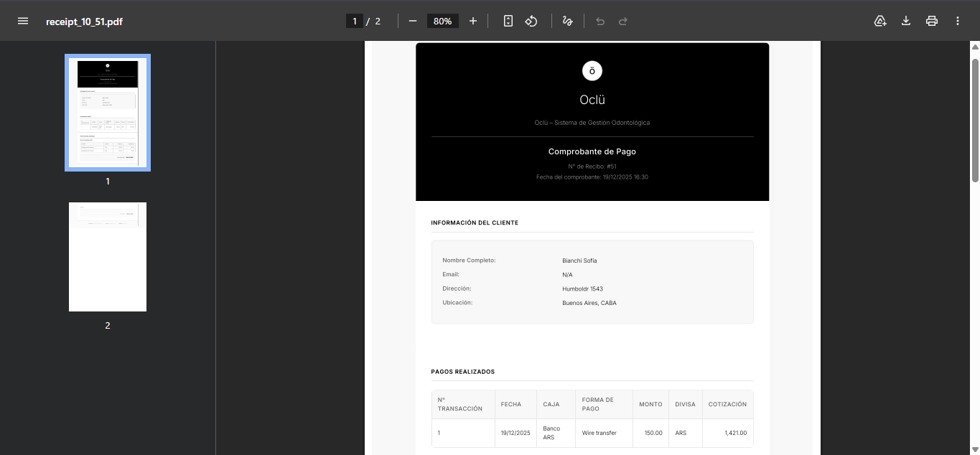Download the PDF file
This screenshot has width=980, height=455.
[x=906, y=21]
